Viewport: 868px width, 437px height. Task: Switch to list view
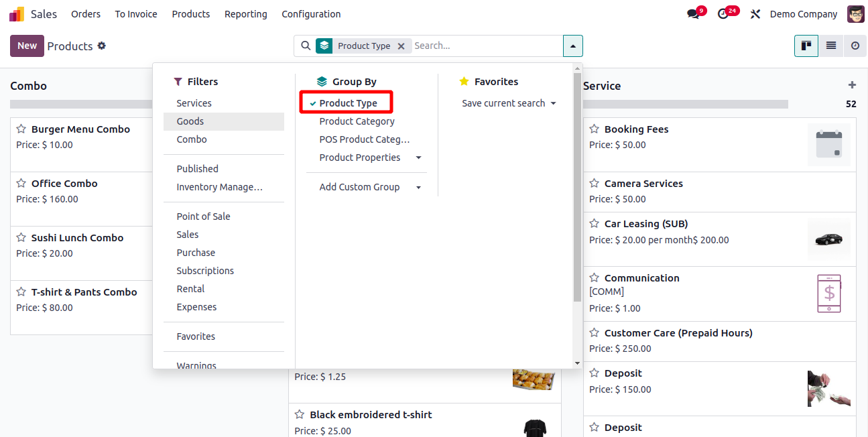pyautogui.click(x=831, y=46)
